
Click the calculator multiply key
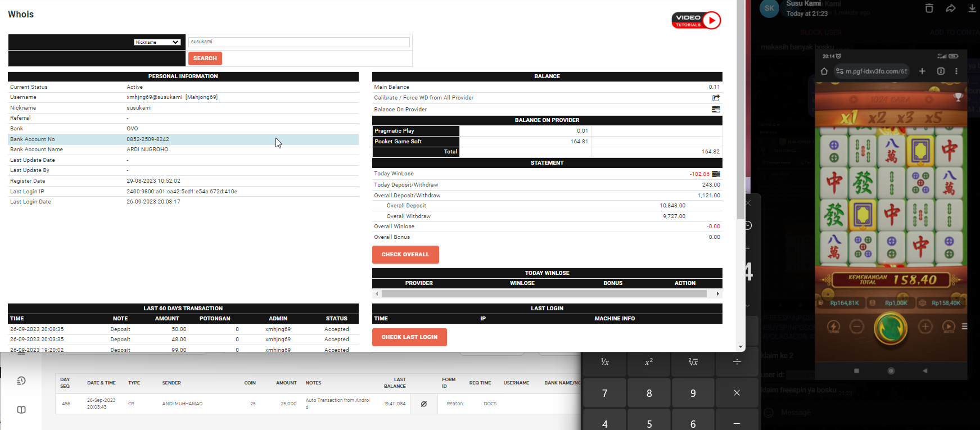coord(737,393)
